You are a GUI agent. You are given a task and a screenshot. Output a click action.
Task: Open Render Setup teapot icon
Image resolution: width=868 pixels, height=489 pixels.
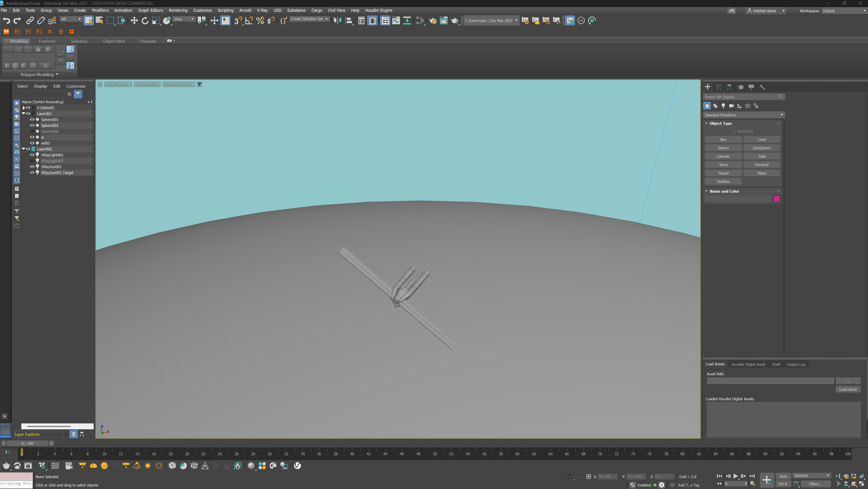point(433,21)
